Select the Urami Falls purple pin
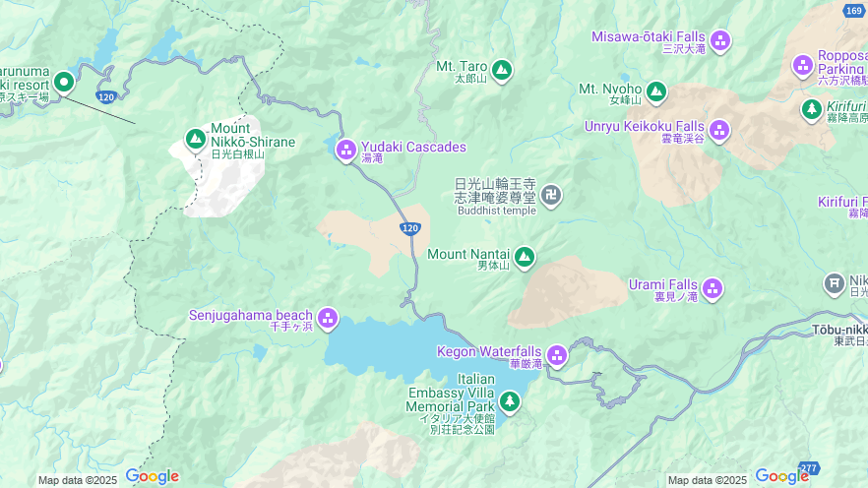The image size is (868, 488). (713, 289)
